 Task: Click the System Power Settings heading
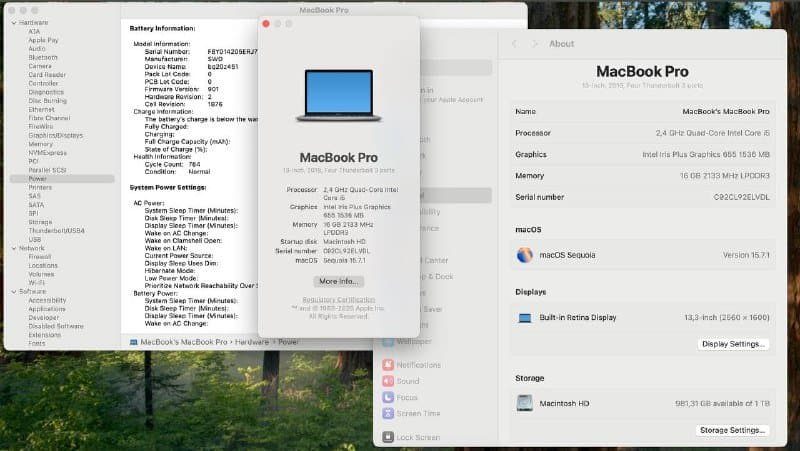168,188
